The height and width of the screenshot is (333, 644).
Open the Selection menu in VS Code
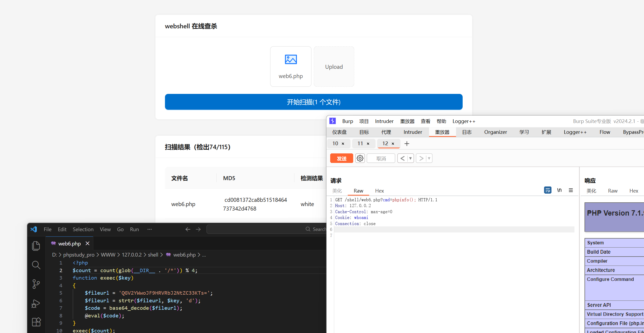coord(83,229)
